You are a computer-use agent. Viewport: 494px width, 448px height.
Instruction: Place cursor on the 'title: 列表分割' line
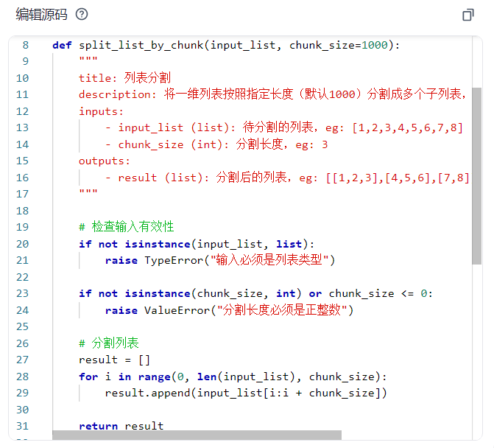[x=124, y=78]
